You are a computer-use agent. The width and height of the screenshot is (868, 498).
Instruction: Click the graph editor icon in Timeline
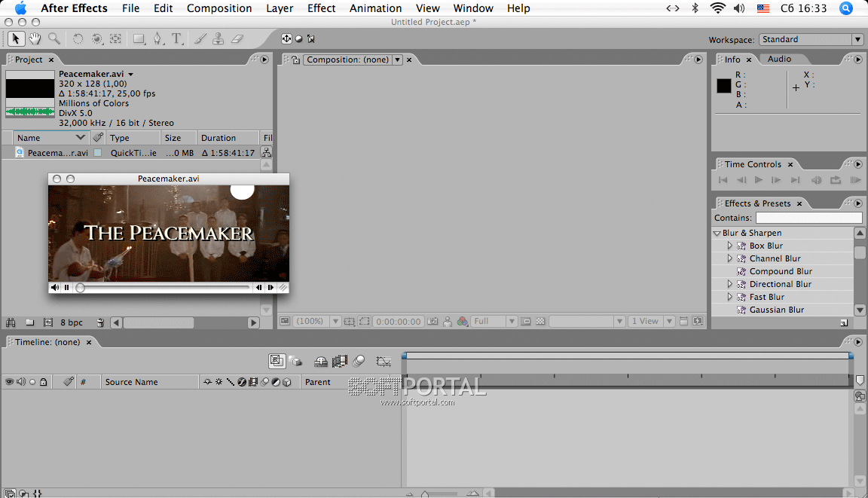[383, 362]
